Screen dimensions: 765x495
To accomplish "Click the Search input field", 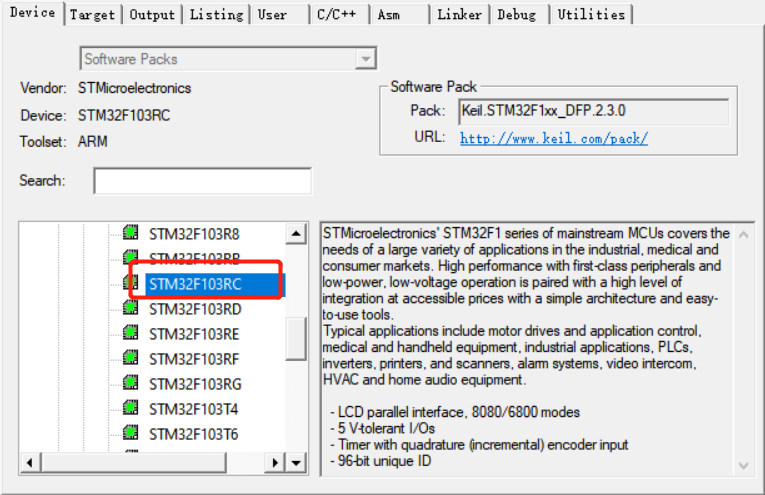I will pos(202,181).
